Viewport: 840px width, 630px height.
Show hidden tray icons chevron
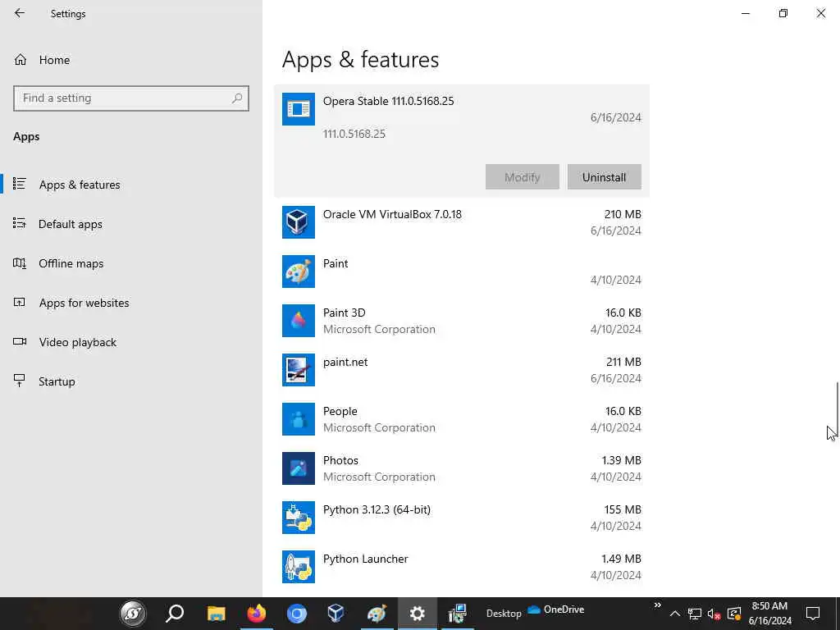(675, 614)
